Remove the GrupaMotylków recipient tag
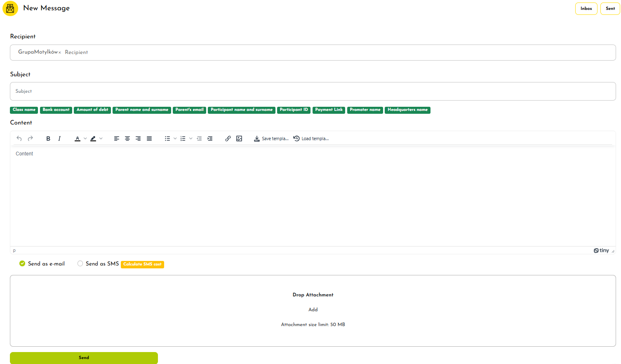This screenshot has width=621, height=364. click(60, 52)
